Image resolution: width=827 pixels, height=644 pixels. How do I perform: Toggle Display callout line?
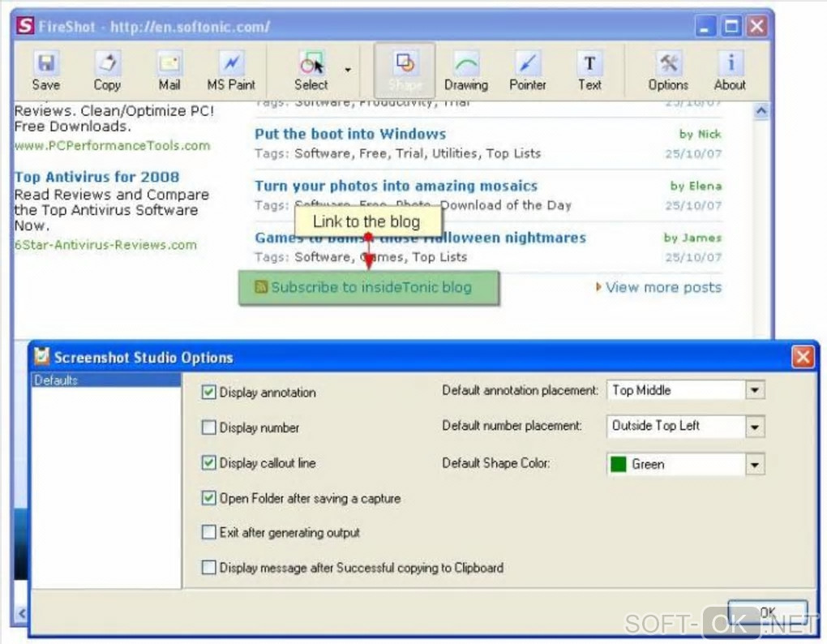point(209,462)
